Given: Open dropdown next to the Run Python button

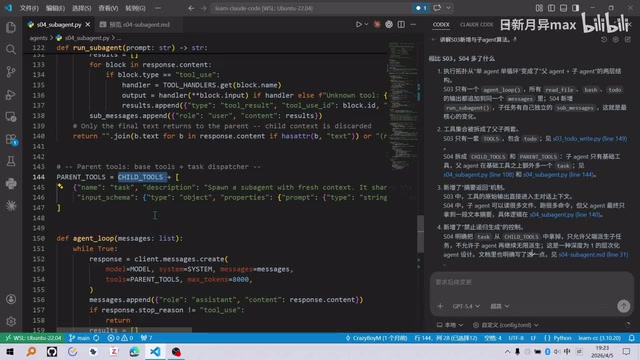Looking at the screenshot, I should (x=366, y=24).
